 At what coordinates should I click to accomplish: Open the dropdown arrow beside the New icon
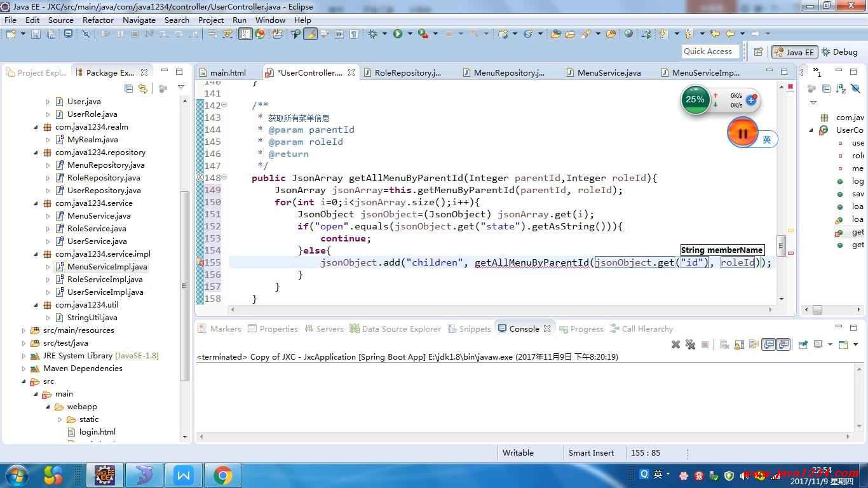click(23, 34)
